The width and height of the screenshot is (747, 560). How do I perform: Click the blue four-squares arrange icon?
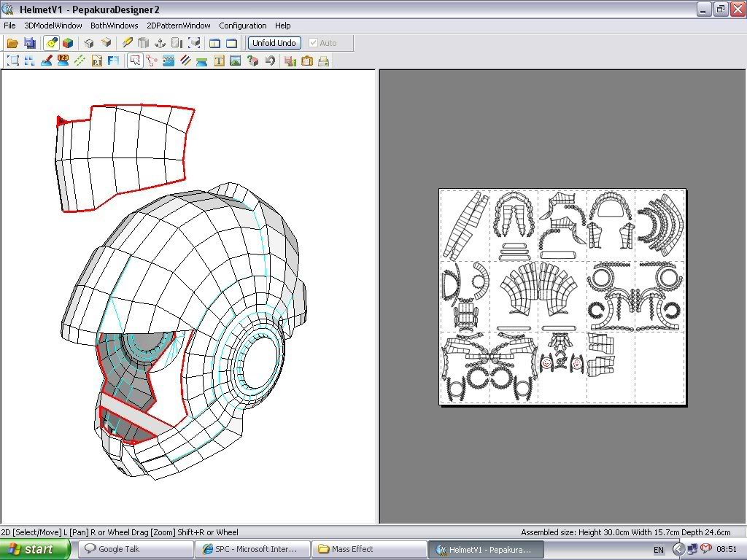[x=29, y=61]
